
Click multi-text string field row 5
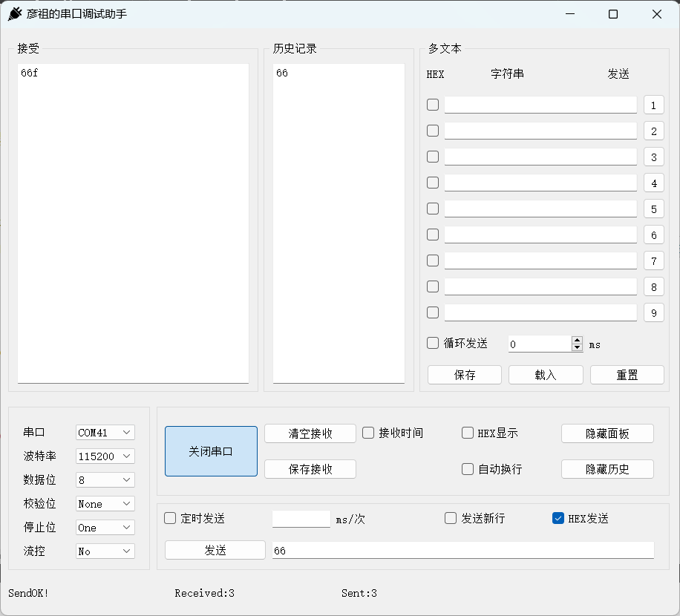pos(540,209)
